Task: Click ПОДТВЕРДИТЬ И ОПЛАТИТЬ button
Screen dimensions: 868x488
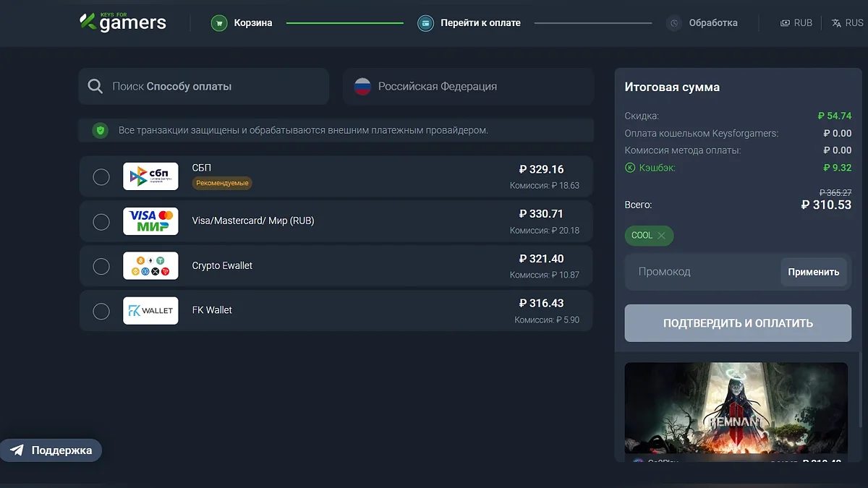Action: pyautogui.click(x=738, y=323)
